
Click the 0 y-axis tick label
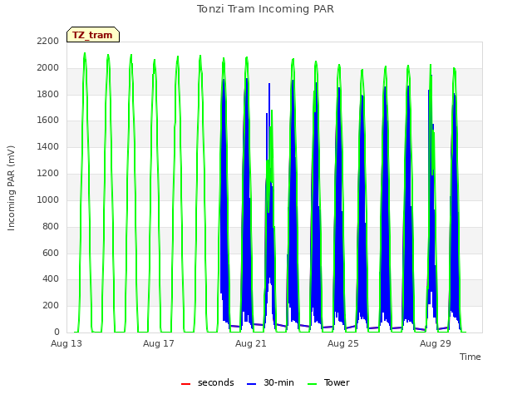(x=57, y=332)
